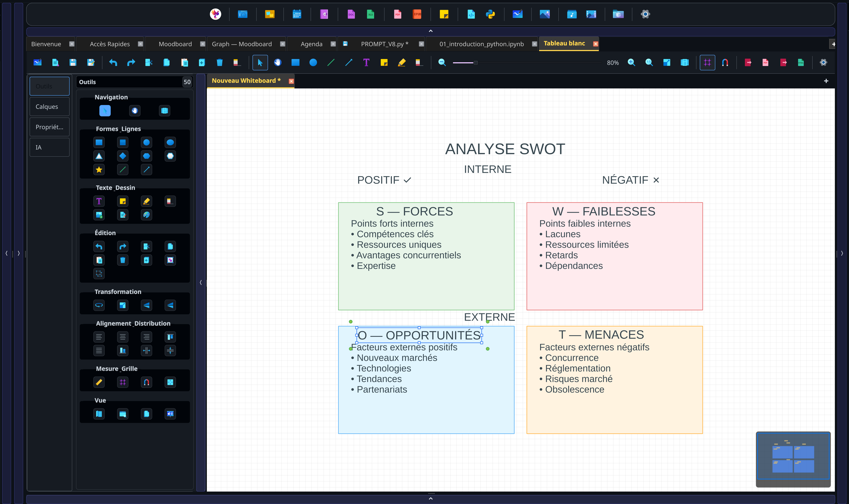Click the zoom slider handle
The width and height of the screenshot is (849, 504).
pyautogui.click(x=475, y=63)
